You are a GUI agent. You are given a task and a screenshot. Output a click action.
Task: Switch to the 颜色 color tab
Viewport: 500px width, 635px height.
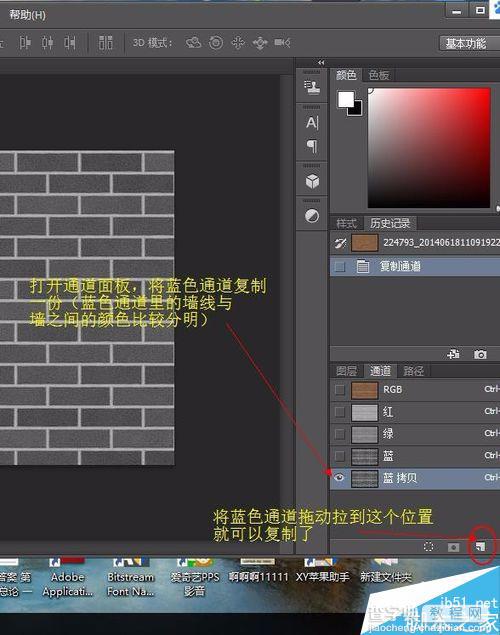[x=346, y=75]
